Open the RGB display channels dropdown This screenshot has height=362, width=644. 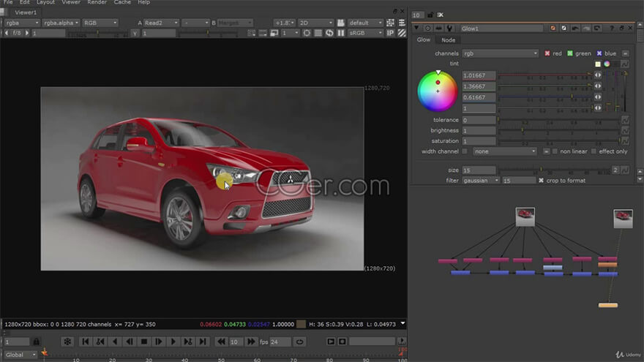pyautogui.click(x=100, y=23)
